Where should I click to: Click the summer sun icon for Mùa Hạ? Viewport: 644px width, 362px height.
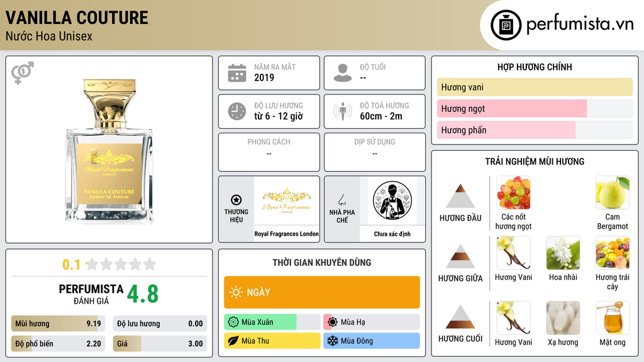[333, 322]
